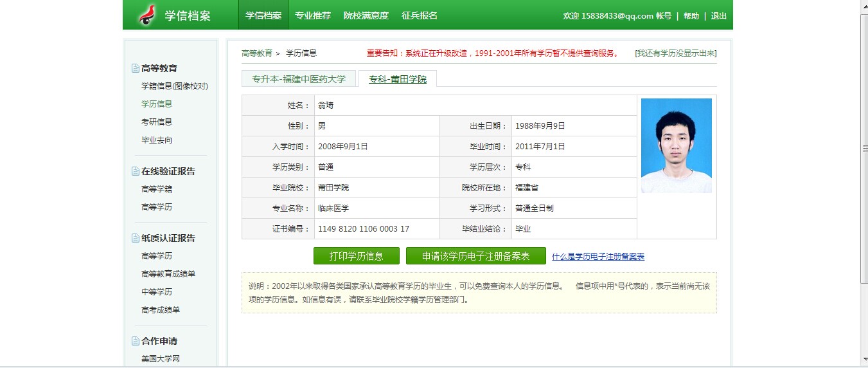The height and width of the screenshot is (368, 868).
Task: Click the 高等教育 sidebar section heading
Action: (x=159, y=68)
